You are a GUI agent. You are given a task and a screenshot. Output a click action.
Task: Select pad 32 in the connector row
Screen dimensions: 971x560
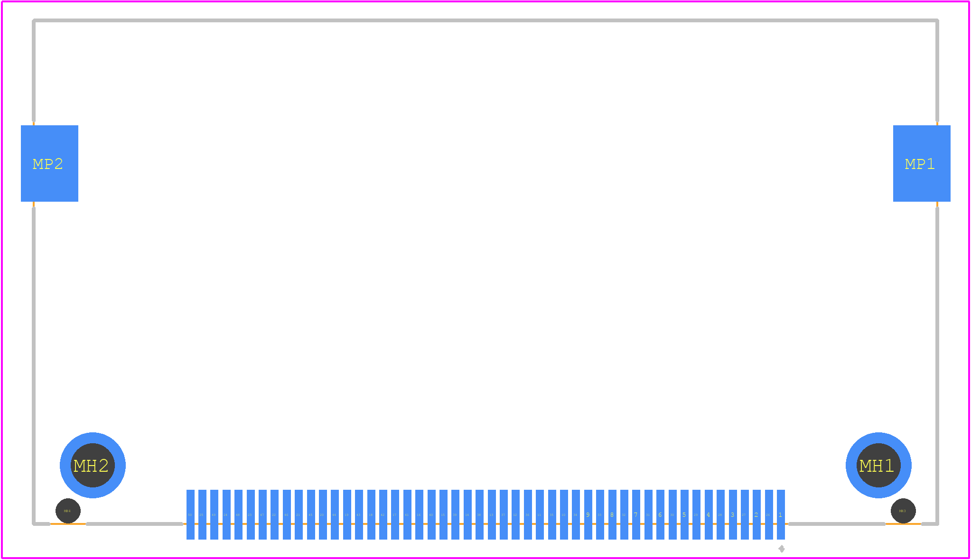point(624,514)
